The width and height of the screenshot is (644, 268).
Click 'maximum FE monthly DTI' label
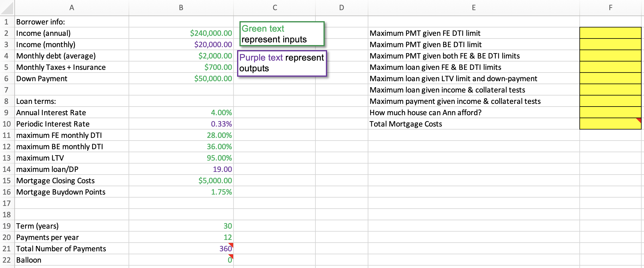[x=72, y=135]
